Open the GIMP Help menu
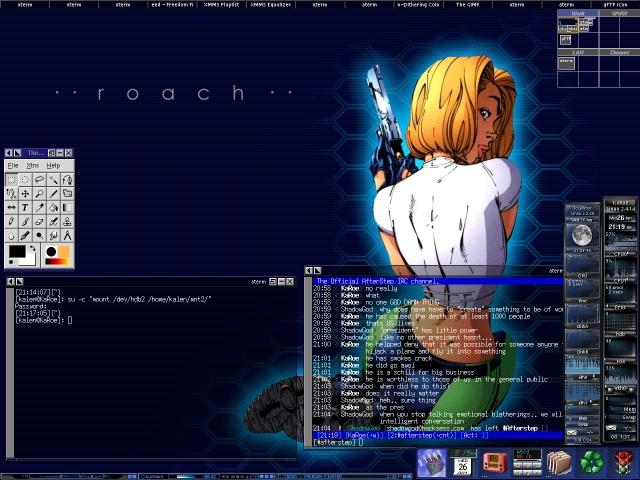 [53, 165]
